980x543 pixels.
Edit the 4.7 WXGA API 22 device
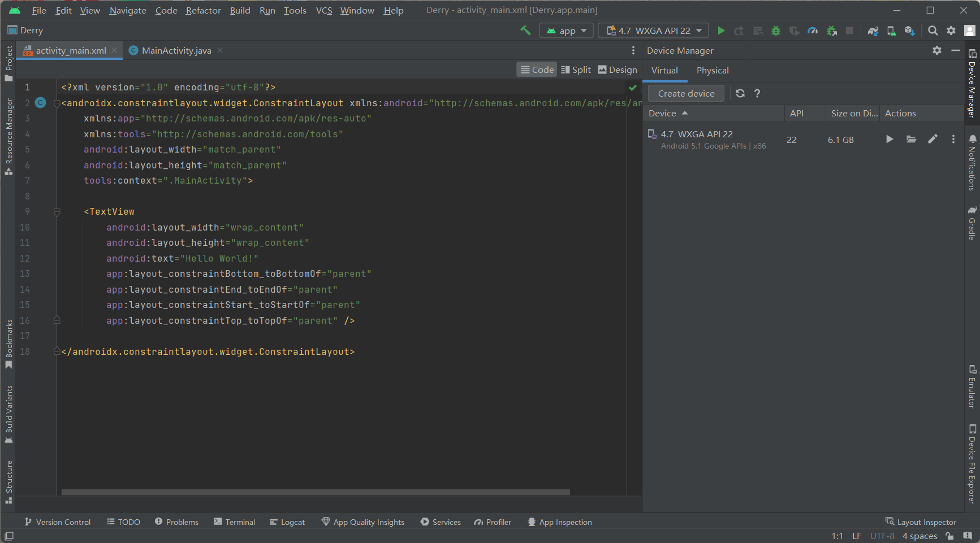[932, 139]
